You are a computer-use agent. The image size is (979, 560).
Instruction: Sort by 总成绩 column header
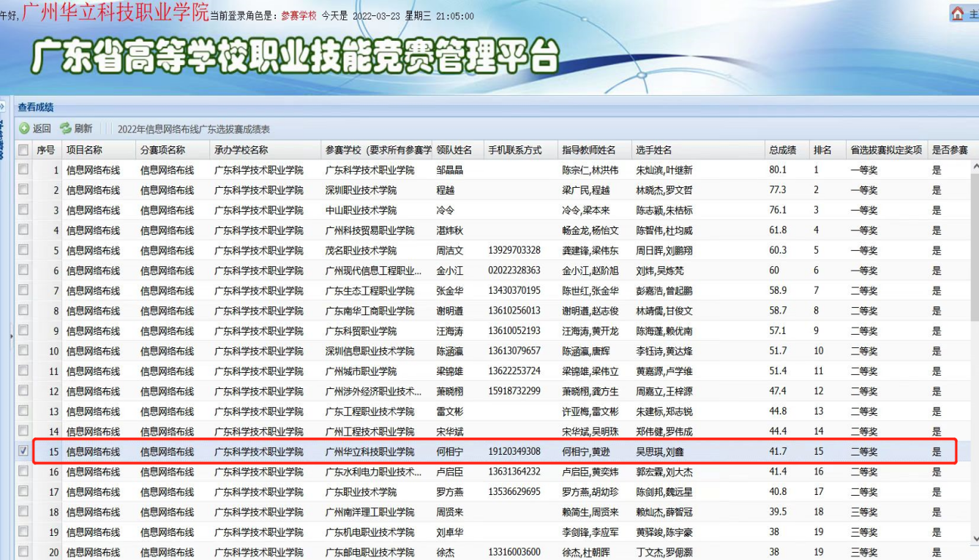point(782,150)
